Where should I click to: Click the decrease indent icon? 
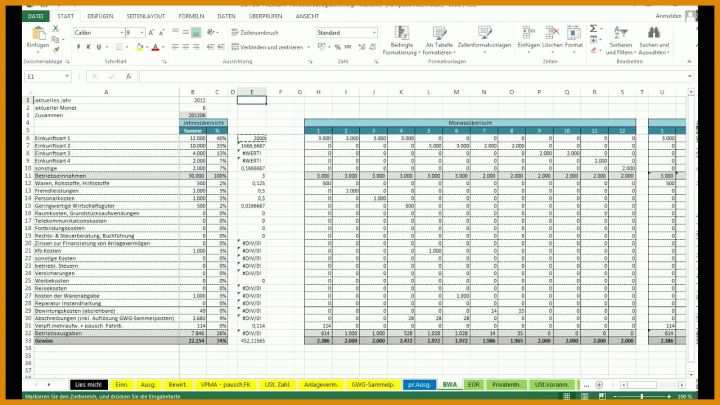coord(210,47)
